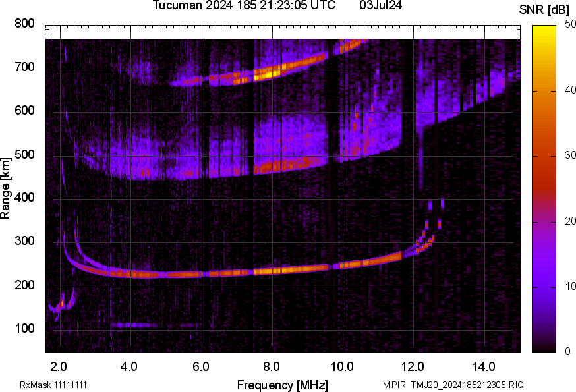Image resolution: width=576 pixels, height=392 pixels.
Task: Click the colorbar value 10
Action: pos(570,287)
